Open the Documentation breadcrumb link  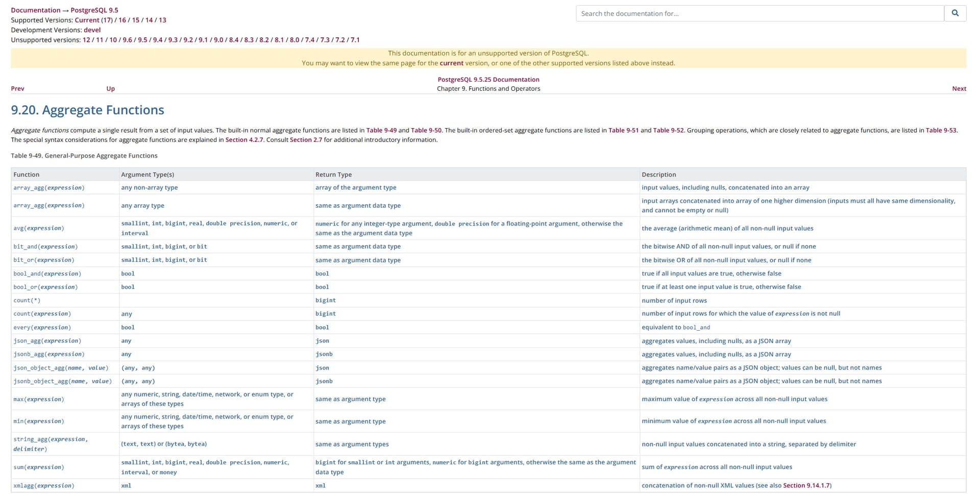coord(35,10)
